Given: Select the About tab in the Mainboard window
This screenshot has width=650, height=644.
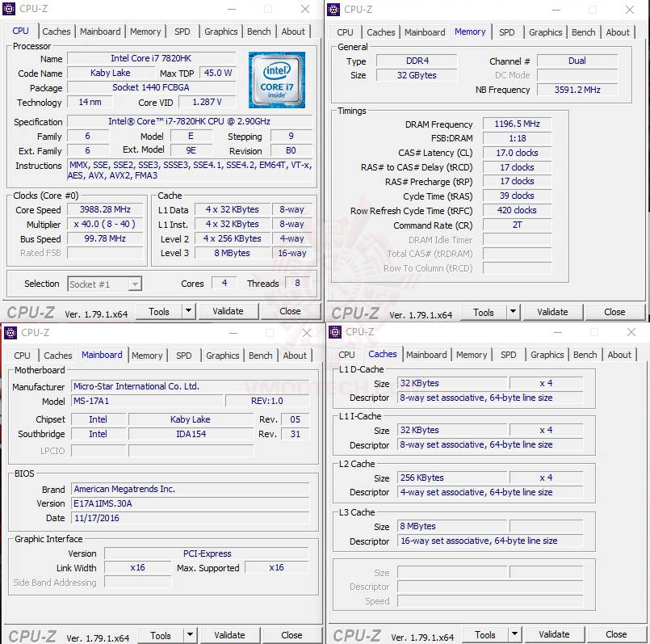Looking at the screenshot, I should pyautogui.click(x=295, y=356).
